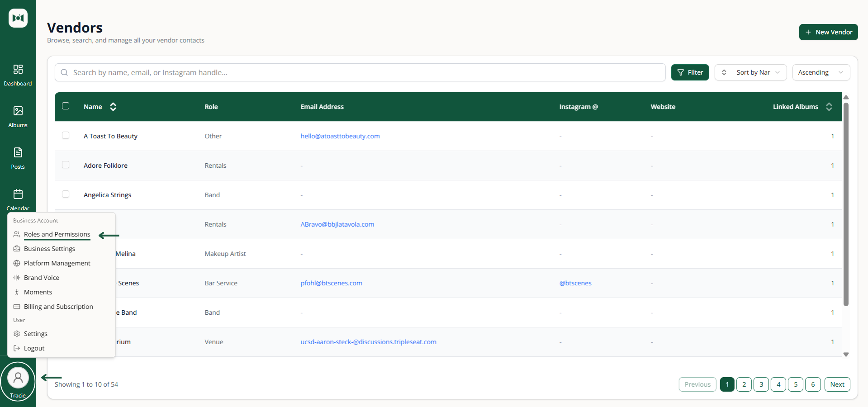Expand the Sort by Name dropdown
Viewport: 868px width, 407px height.
click(751, 72)
